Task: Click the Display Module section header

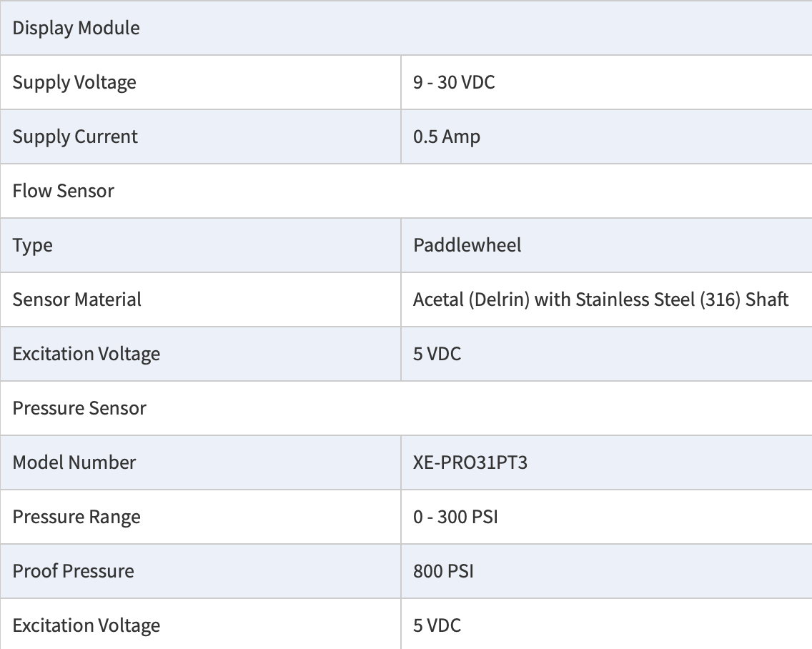Action: tap(76, 29)
